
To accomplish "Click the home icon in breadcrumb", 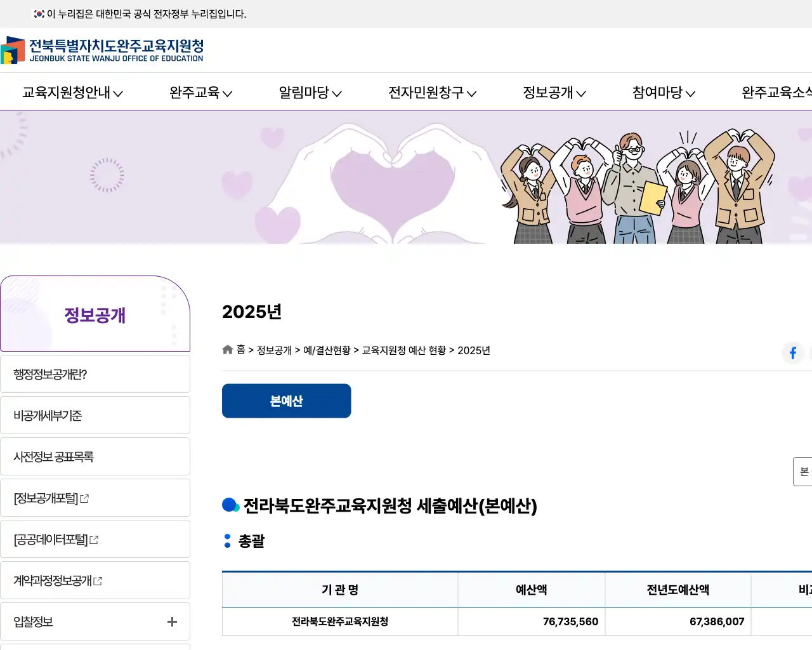I will [x=228, y=350].
